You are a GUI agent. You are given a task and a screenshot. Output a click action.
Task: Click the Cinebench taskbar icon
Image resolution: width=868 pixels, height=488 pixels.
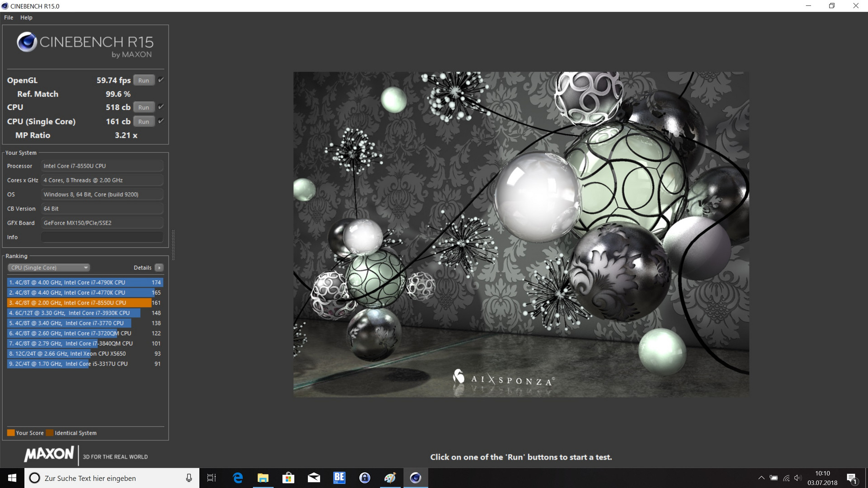tap(415, 478)
